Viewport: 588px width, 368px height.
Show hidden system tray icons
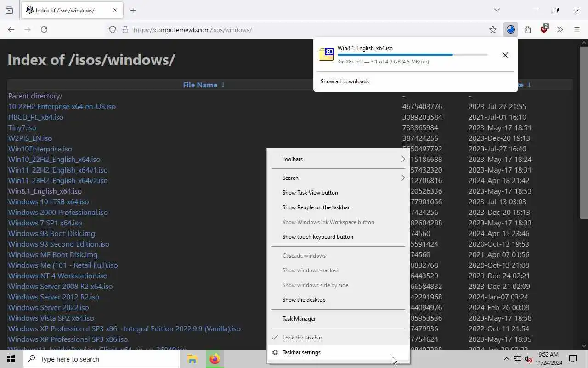(x=506, y=359)
